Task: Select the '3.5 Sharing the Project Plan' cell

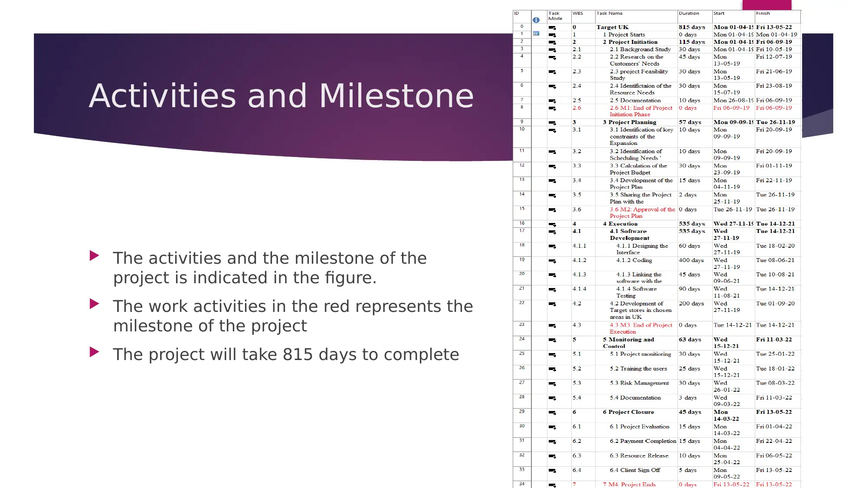Action: [x=636, y=198]
